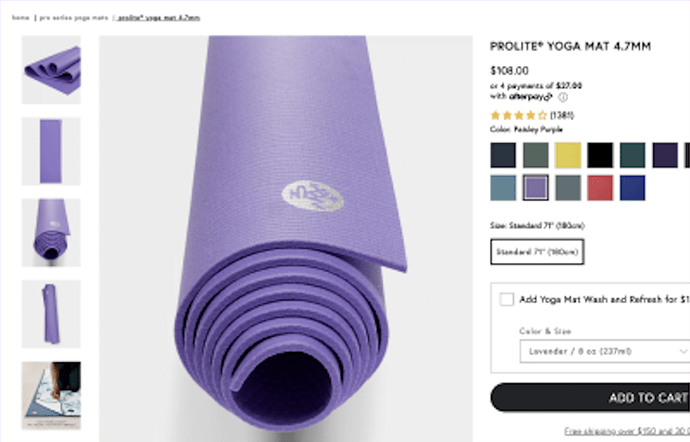Image resolution: width=690 pixels, height=442 pixels.
Task: Pick the black color swatch
Action: point(600,155)
